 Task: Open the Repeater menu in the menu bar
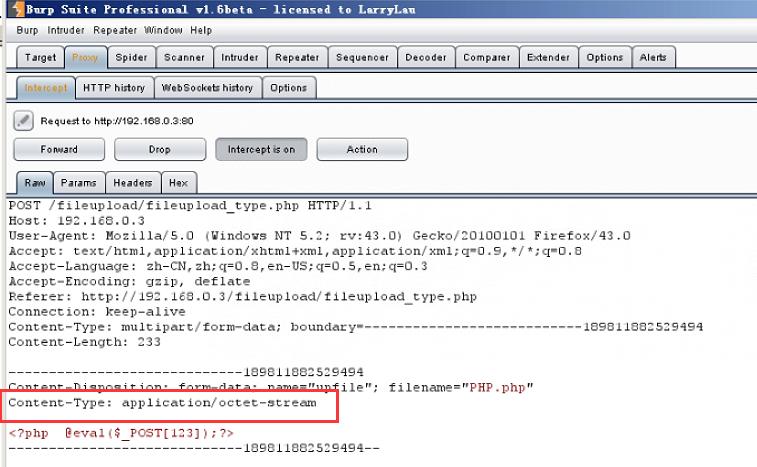coord(115,30)
